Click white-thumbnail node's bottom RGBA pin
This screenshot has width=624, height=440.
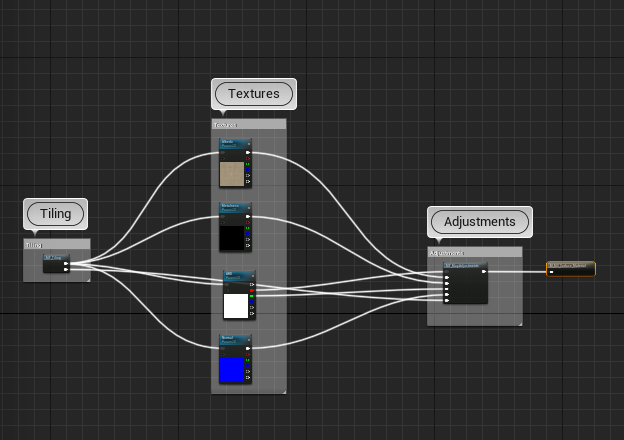click(x=252, y=313)
